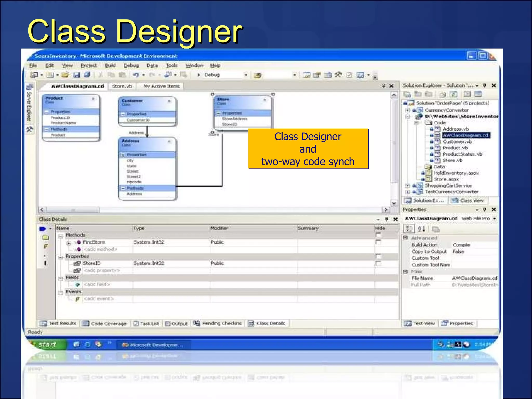Viewport: 532px width, 399px height.
Task: Click the Build Action Compile value
Action: 461,245
